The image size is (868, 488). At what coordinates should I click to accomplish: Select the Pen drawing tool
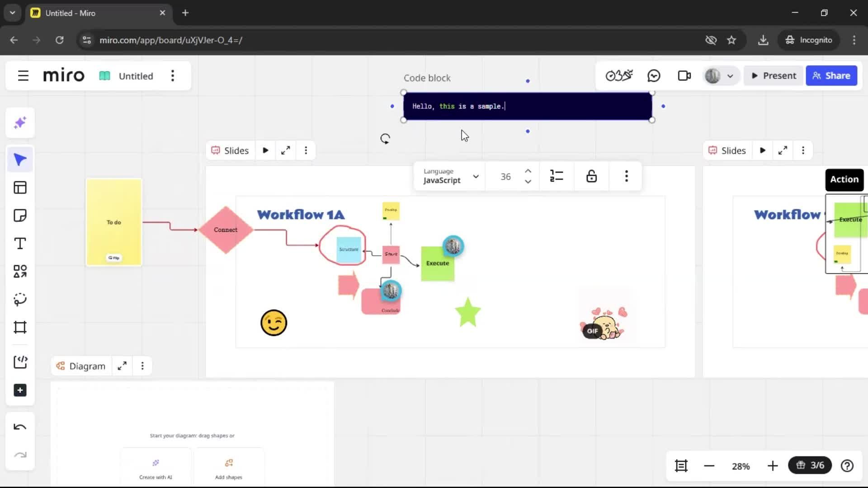click(x=20, y=300)
